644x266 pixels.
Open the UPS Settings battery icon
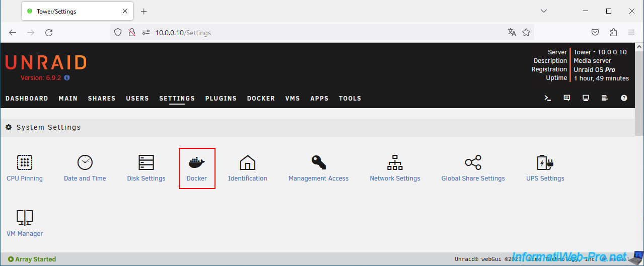pos(545,162)
